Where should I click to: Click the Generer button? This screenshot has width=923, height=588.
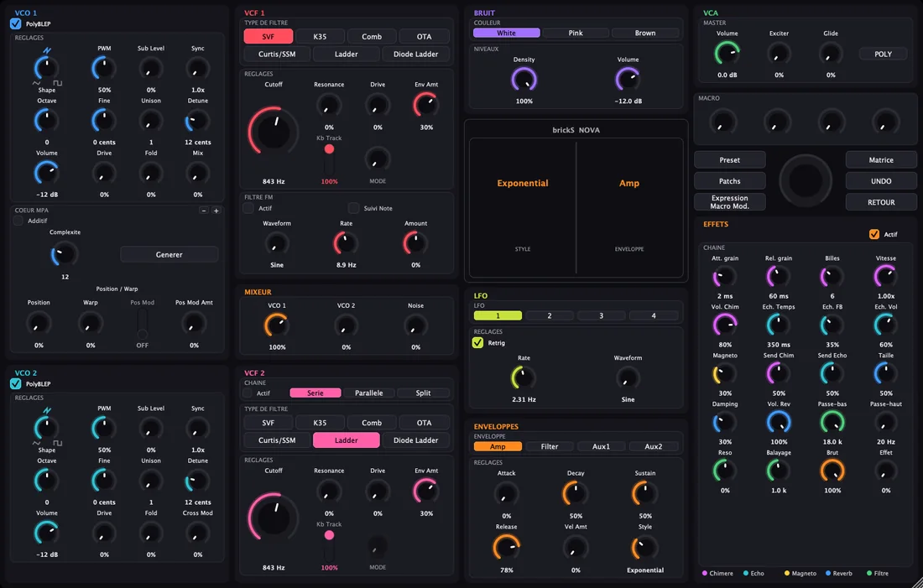tap(169, 254)
